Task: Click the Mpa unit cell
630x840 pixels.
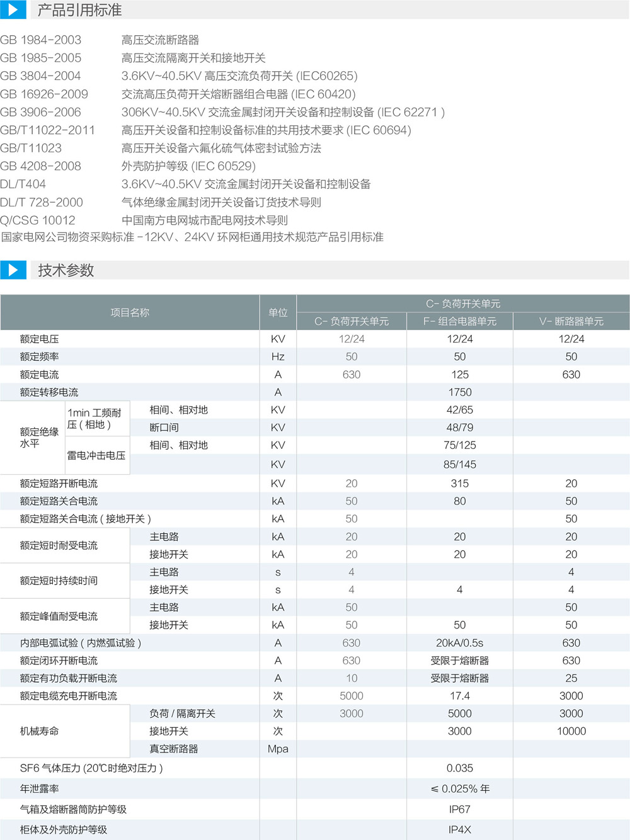Action: tap(278, 749)
